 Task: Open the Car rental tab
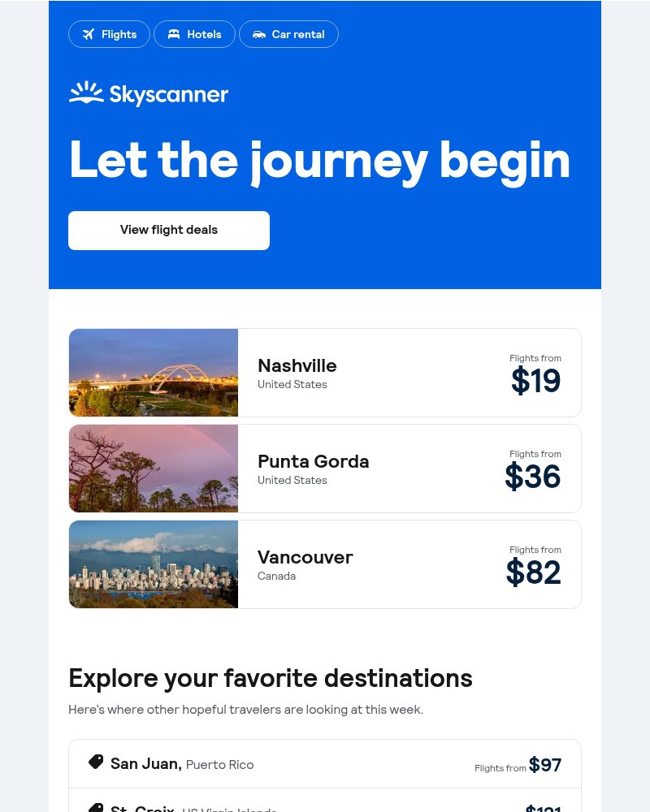(x=288, y=34)
